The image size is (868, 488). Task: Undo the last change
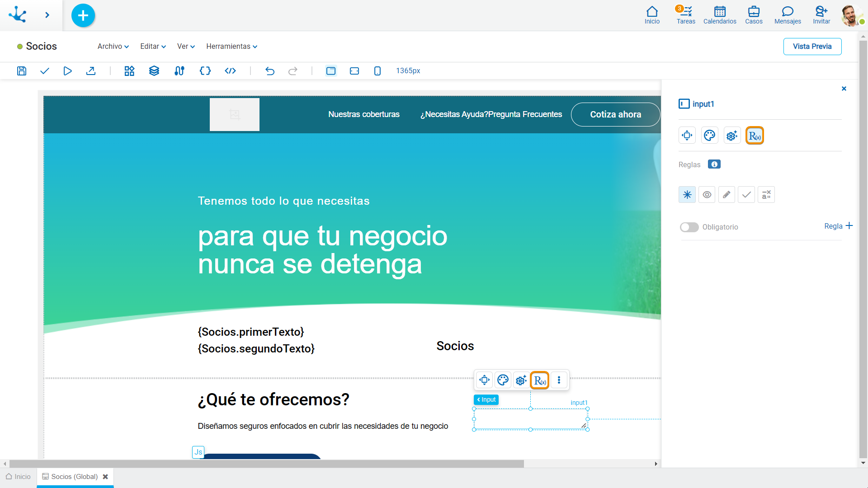coord(270,71)
